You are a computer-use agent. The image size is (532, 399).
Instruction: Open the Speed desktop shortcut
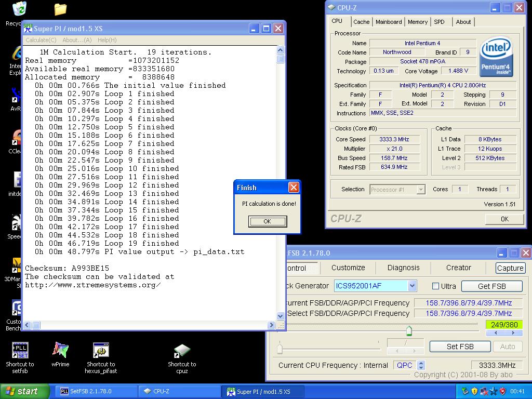click(16, 222)
